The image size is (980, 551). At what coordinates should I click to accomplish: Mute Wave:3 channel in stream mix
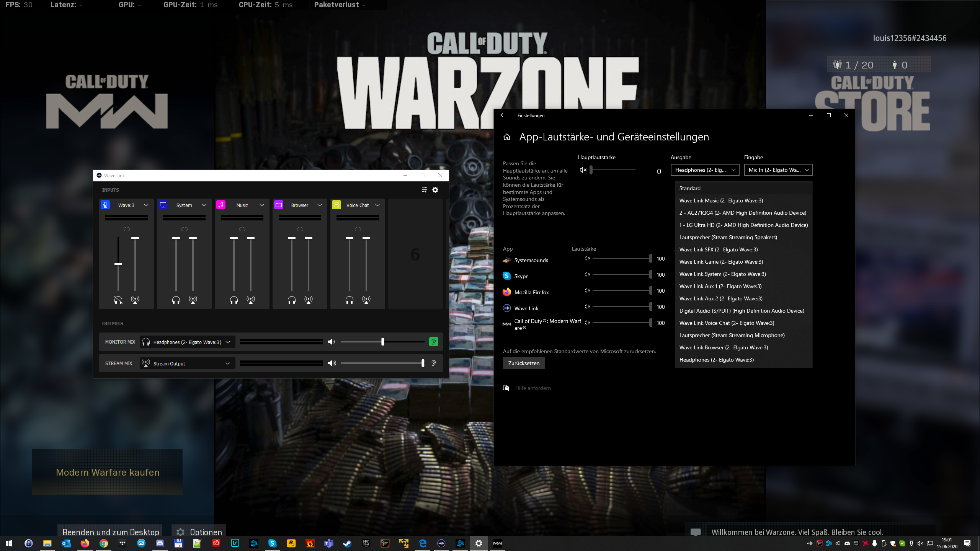point(135,300)
